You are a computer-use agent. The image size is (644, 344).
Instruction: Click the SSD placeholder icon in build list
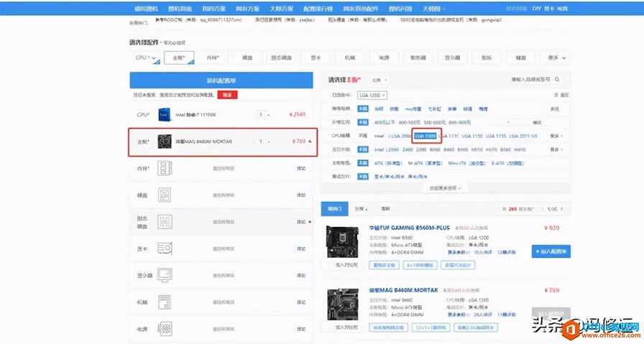click(x=165, y=222)
